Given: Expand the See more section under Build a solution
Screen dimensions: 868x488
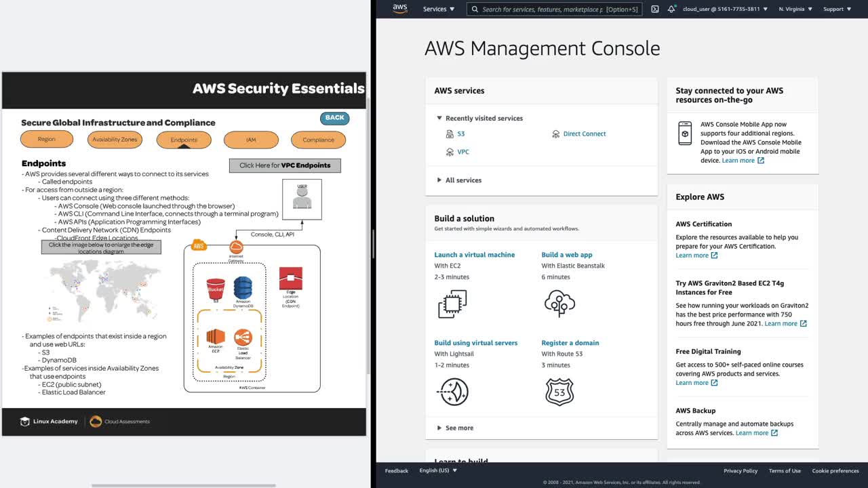Looking at the screenshot, I should [455, 428].
